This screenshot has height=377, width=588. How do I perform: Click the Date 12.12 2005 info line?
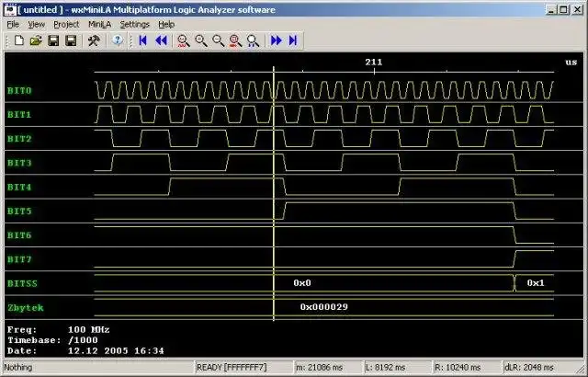[85, 351]
